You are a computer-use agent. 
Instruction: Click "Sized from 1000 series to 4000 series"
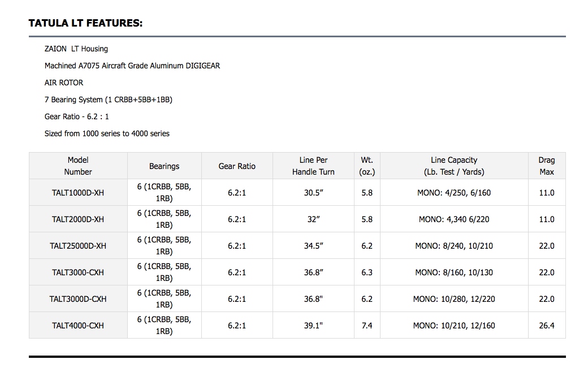[107, 133]
